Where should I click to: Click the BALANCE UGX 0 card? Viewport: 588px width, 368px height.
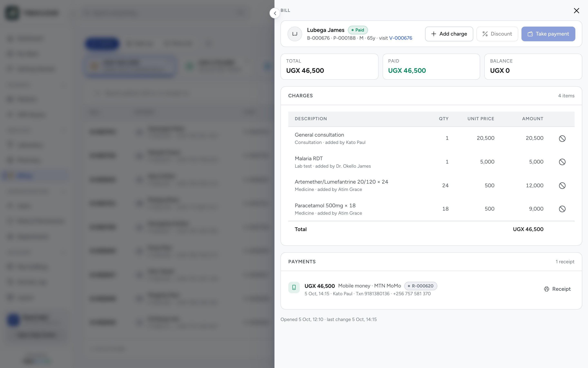click(x=533, y=67)
